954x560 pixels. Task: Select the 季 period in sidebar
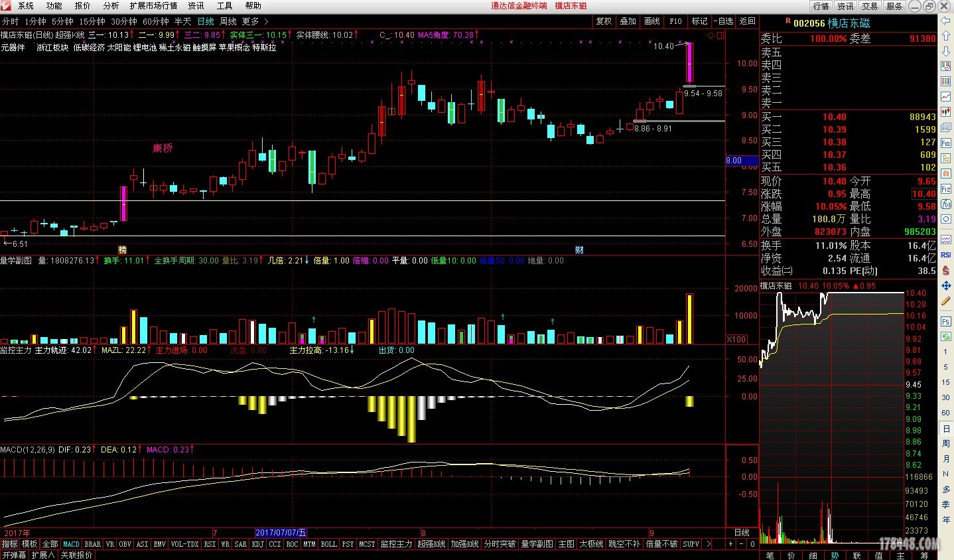tap(946, 504)
